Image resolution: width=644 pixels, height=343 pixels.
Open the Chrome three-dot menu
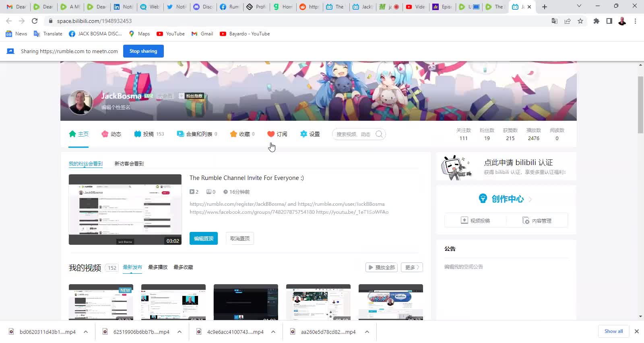coord(635,21)
